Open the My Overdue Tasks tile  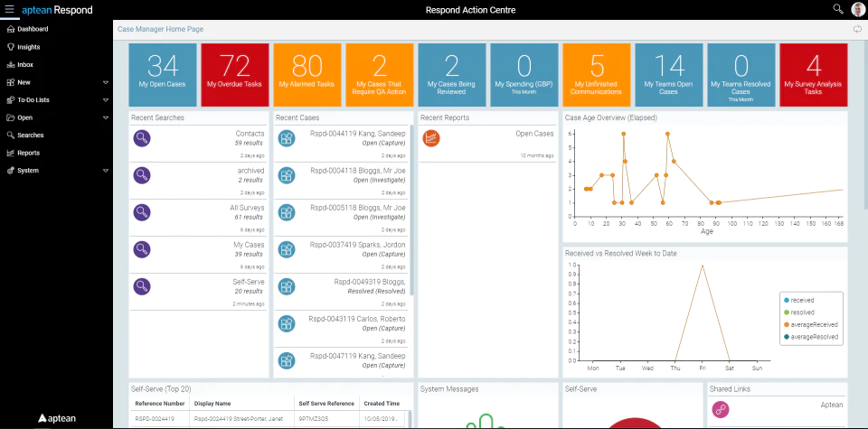point(235,75)
